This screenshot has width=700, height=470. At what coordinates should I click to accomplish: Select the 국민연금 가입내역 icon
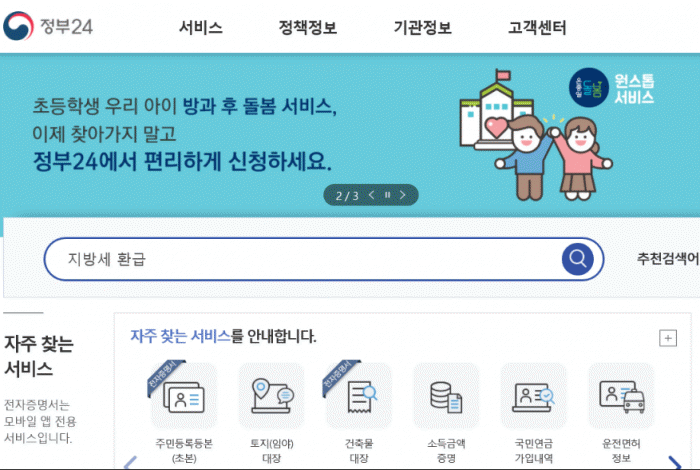pos(534,396)
